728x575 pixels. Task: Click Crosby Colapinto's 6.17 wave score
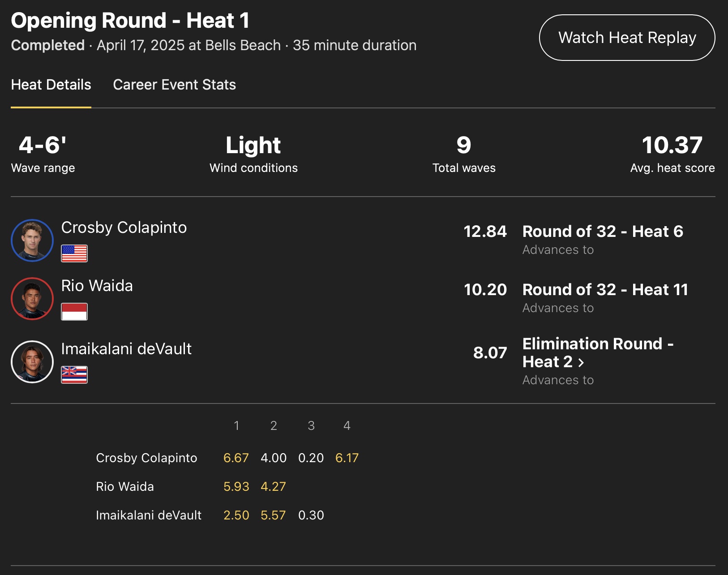click(347, 458)
